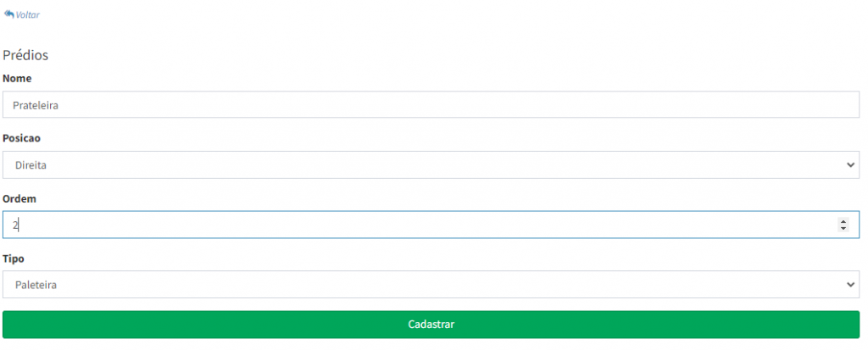The height and width of the screenshot is (350, 868).
Task: Click the Nome text input field
Action: [431, 105]
